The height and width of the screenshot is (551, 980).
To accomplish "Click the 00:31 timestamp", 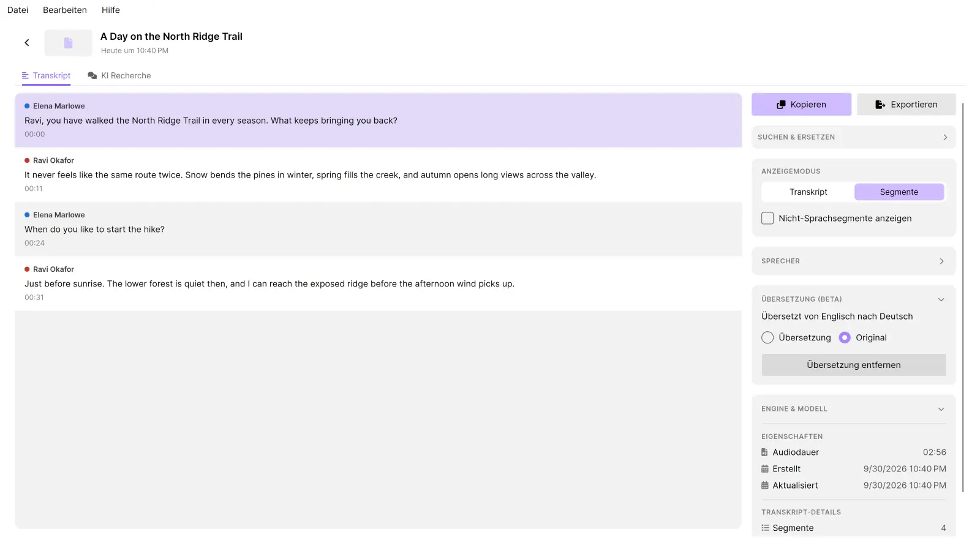I will point(34,298).
